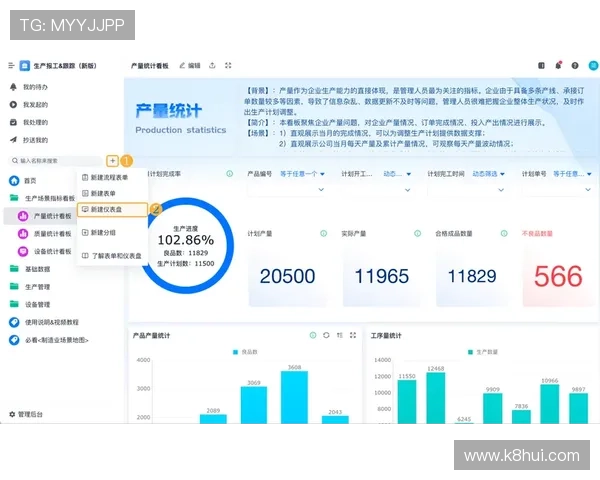Click info icon on 合格成品数量 card
This screenshot has height=480, width=600.
[504, 233]
